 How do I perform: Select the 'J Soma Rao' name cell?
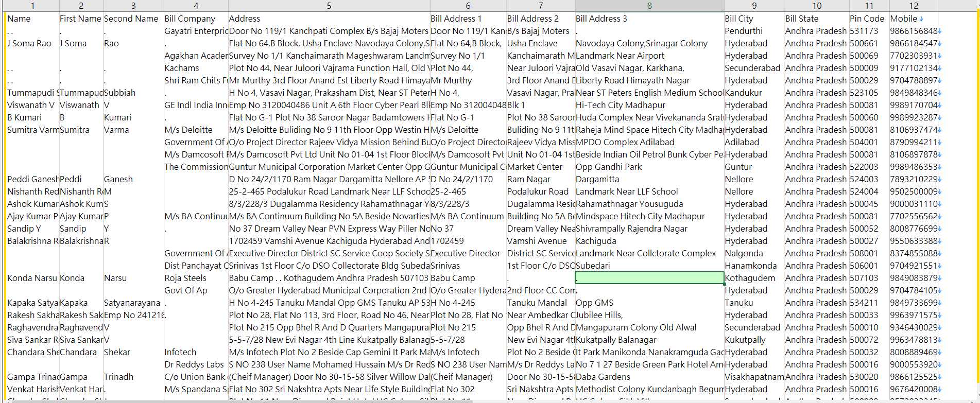point(32,43)
